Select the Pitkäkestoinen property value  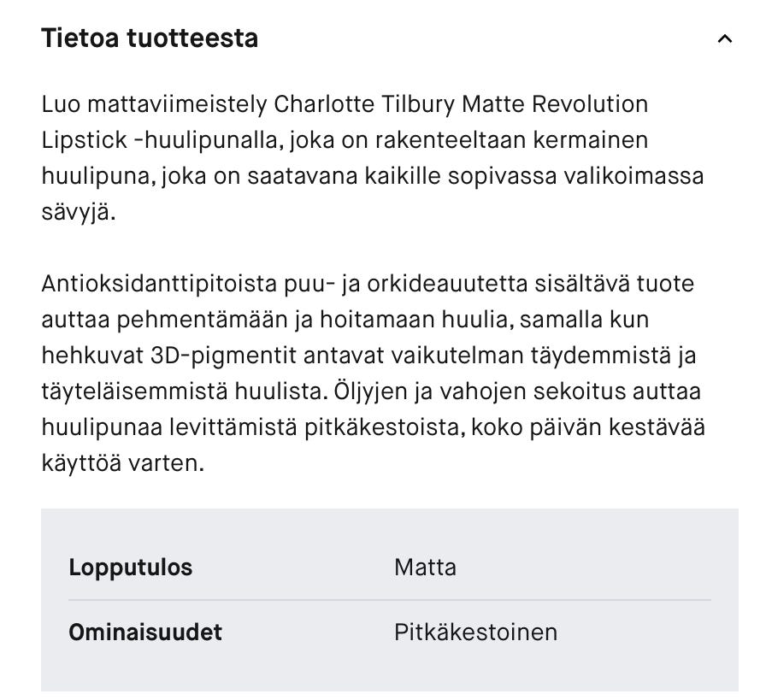tap(475, 632)
